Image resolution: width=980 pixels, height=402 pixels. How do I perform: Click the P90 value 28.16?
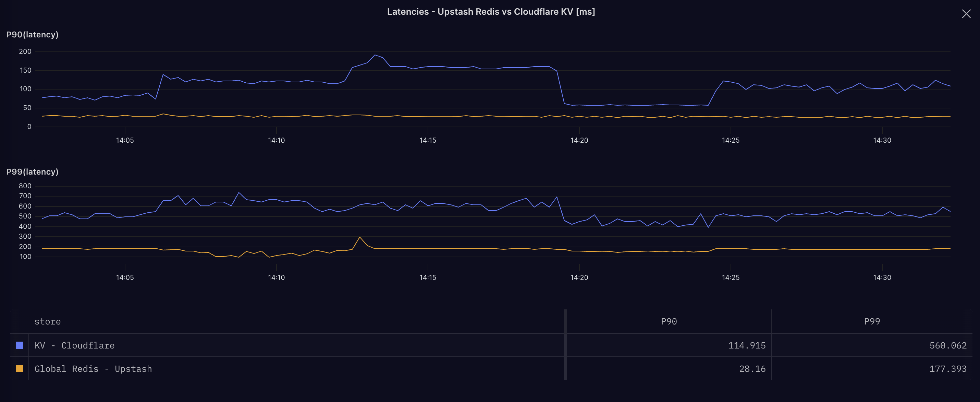point(752,369)
